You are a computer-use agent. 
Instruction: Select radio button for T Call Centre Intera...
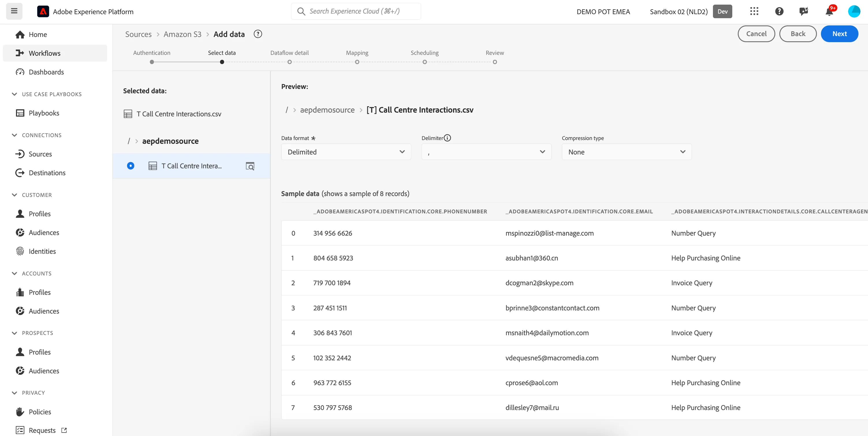pyautogui.click(x=131, y=166)
